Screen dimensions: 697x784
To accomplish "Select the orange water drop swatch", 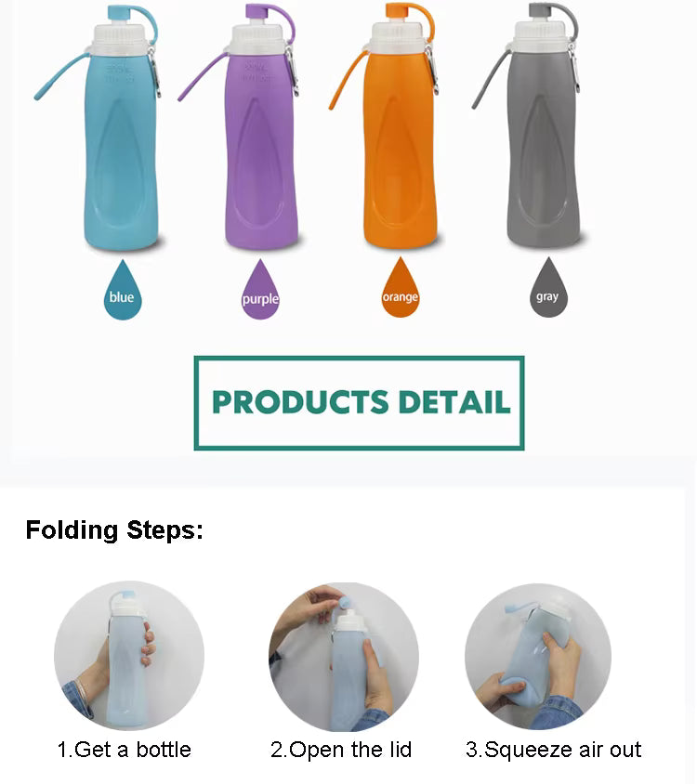I will (x=401, y=288).
